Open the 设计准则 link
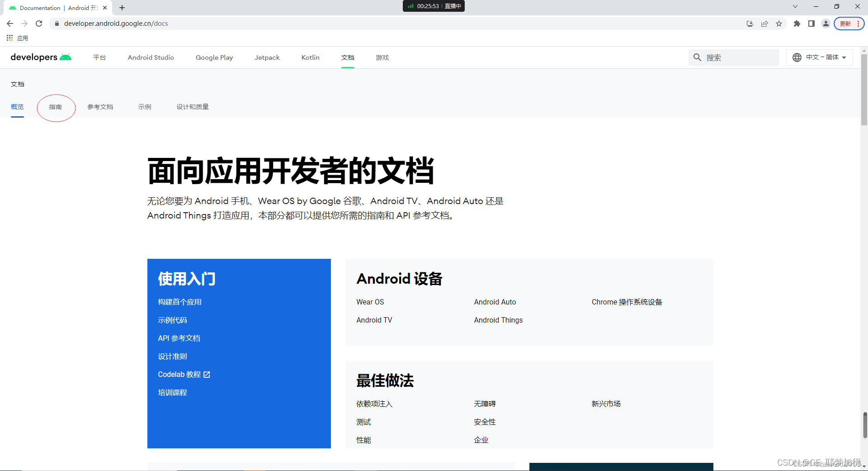 [x=172, y=356]
